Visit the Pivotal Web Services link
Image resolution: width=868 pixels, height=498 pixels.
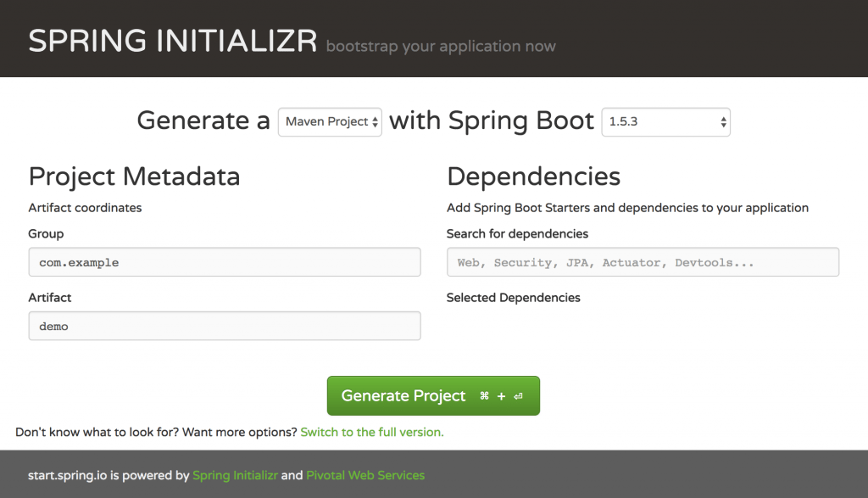(365, 475)
